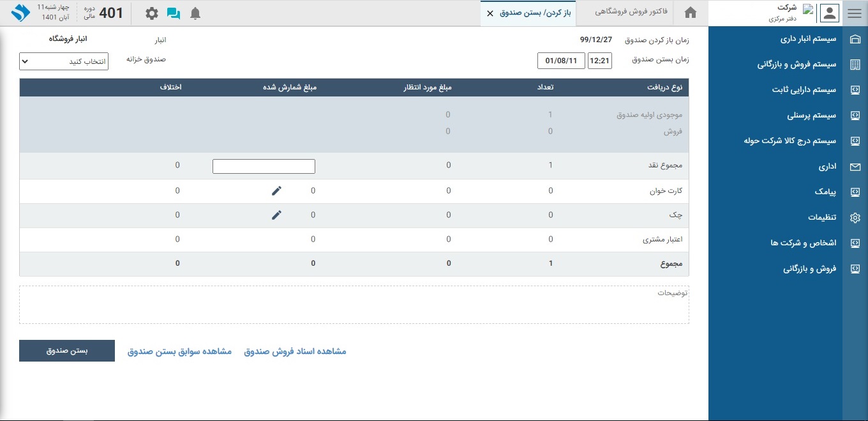The height and width of the screenshot is (421, 868).
Task: Click the user profile avatar icon
Action: 829,13
